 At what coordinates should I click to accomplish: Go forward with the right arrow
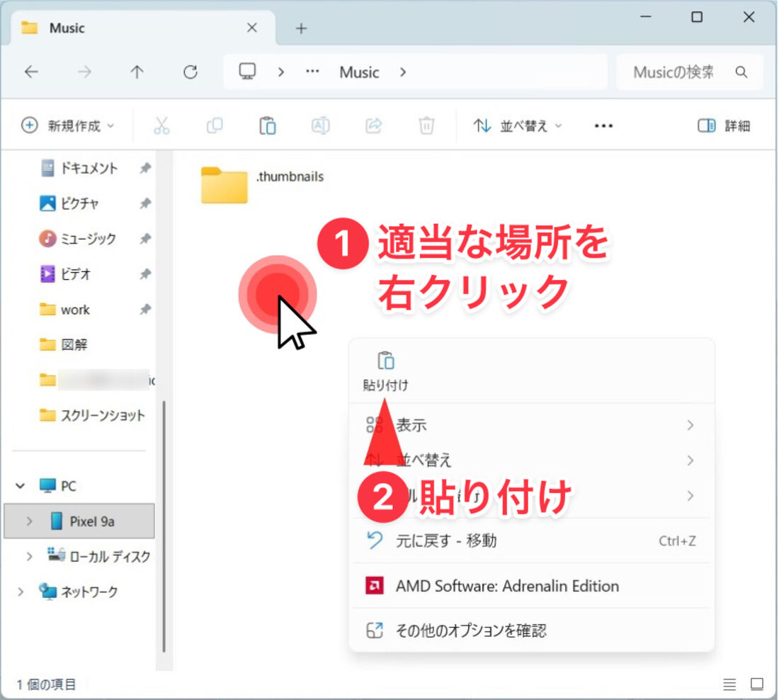pos(84,72)
